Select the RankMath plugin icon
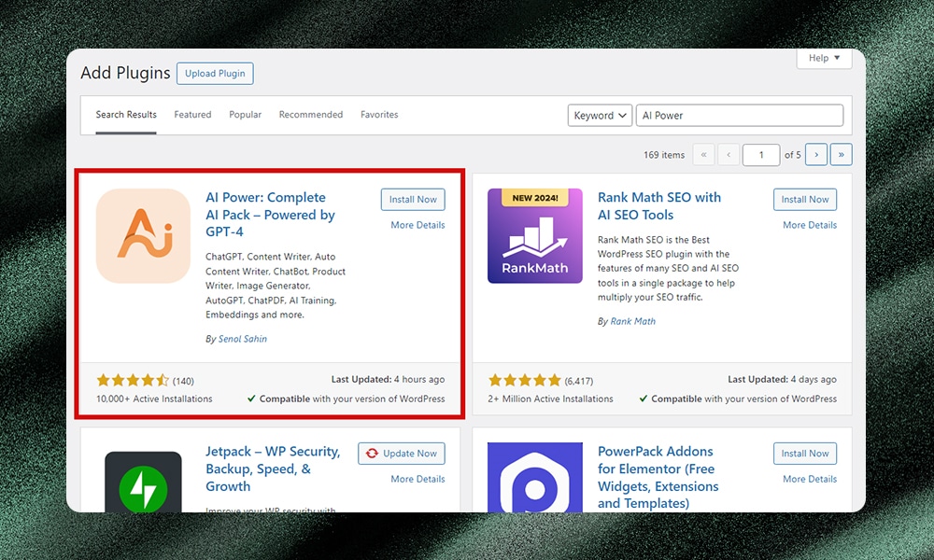 pos(534,235)
